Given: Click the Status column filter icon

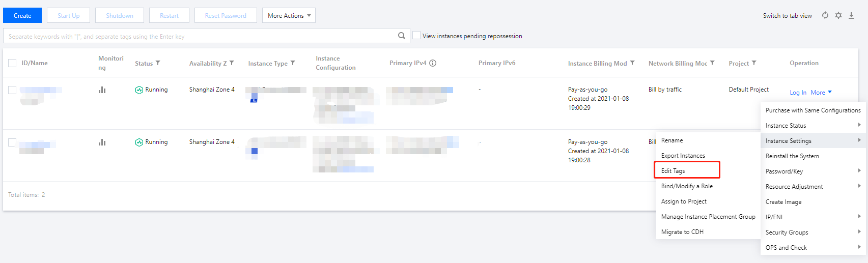Looking at the screenshot, I should [x=158, y=63].
